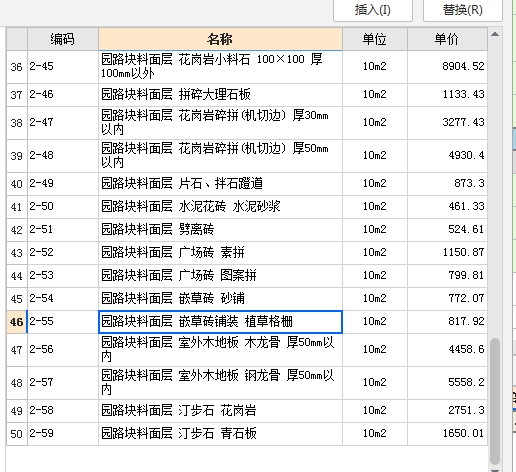
Task: Sort by the 编码 column header
Action: 63,39
